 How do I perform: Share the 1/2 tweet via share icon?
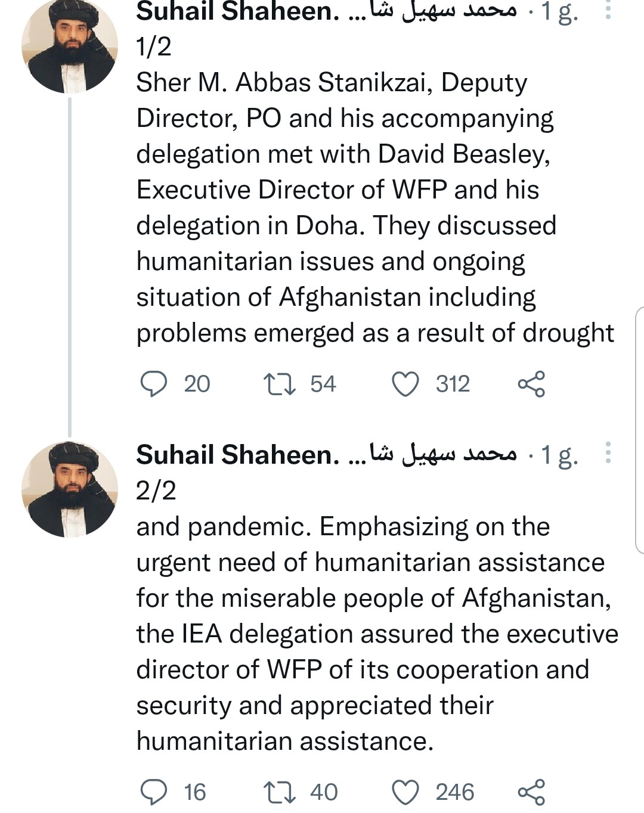click(x=531, y=384)
